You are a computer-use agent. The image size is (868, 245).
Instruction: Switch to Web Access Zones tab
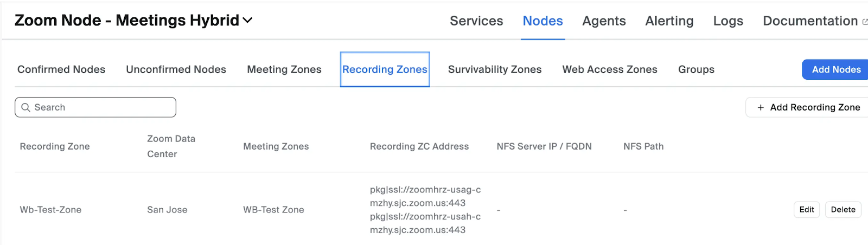(x=610, y=69)
